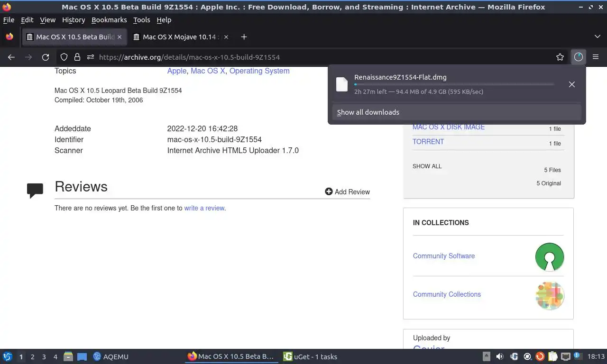Switch to the uGet - 1 tasks window
Screen dimensions: 607x364
click(x=311, y=356)
